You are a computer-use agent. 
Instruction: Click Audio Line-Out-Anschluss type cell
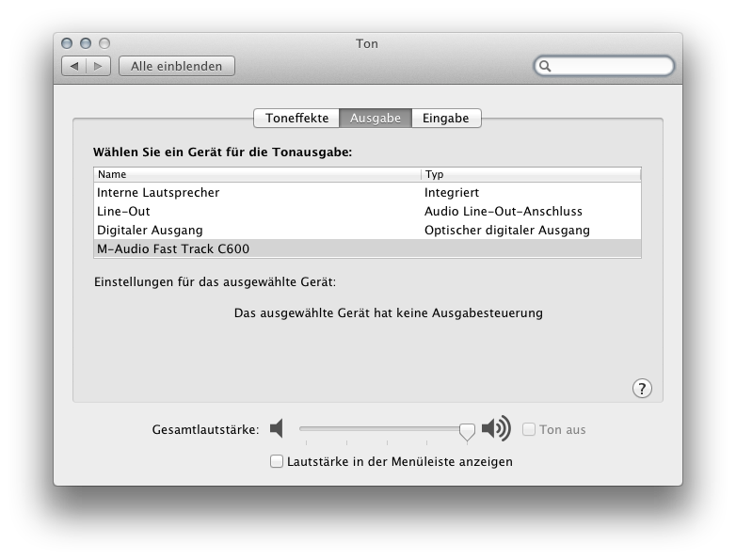[x=504, y=211]
